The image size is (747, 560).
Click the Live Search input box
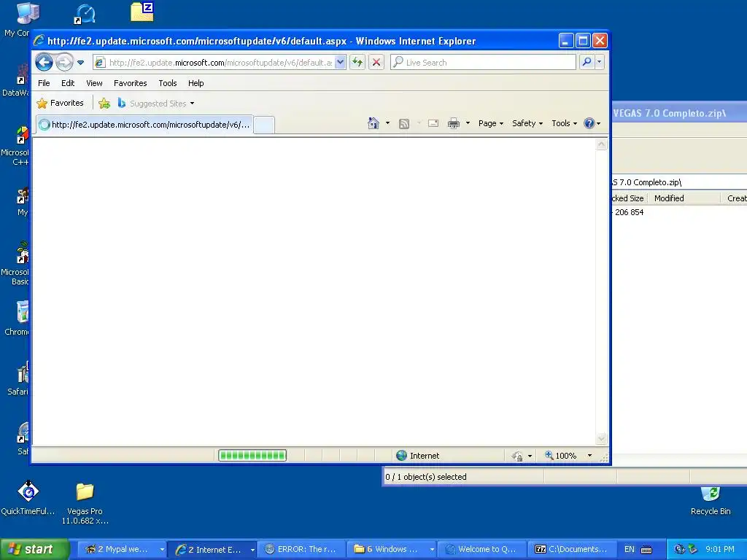[483, 63]
